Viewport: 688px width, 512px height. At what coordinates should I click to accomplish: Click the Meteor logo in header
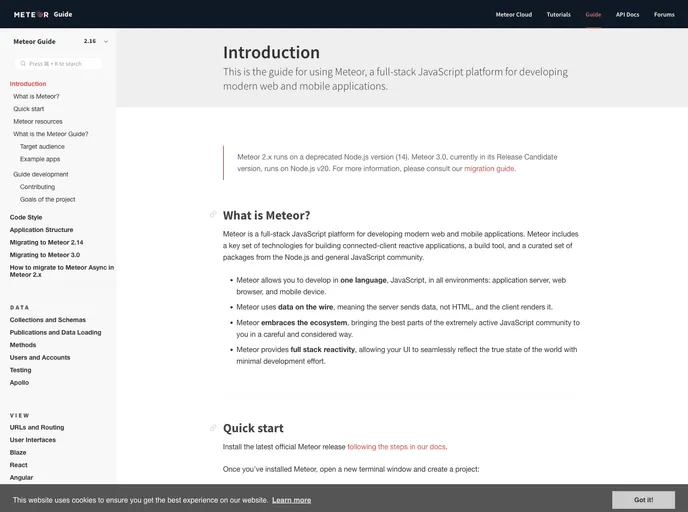[x=31, y=14]
